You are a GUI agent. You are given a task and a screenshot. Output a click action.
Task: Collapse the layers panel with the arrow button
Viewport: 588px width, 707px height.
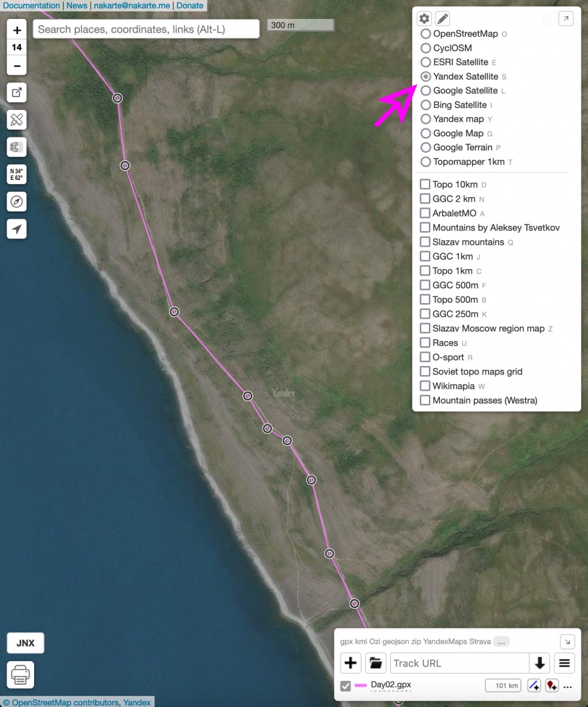(x=566, y=18)
